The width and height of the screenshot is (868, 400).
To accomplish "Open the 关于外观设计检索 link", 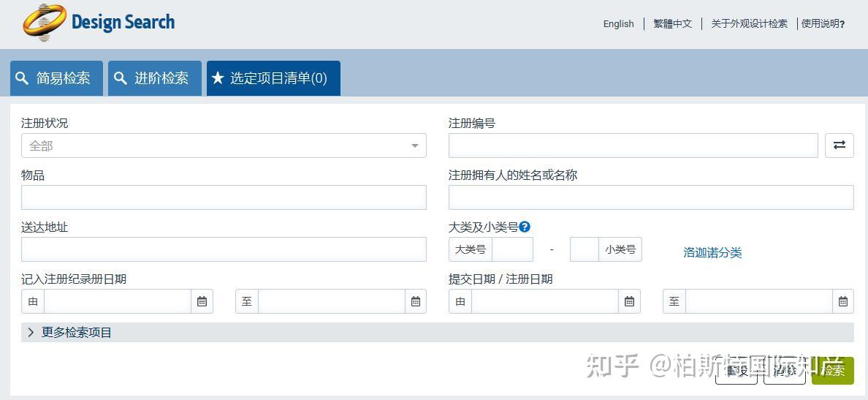I will tap(749, 24).
